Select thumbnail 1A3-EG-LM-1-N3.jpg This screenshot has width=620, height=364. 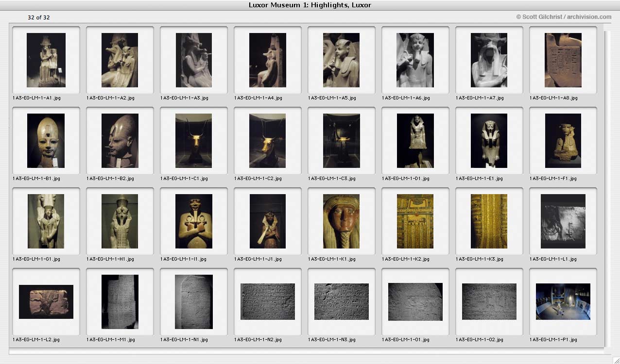342,301
